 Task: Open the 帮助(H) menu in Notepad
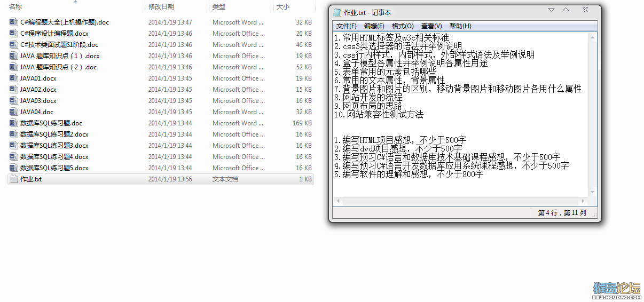click(x=460, y=26)
